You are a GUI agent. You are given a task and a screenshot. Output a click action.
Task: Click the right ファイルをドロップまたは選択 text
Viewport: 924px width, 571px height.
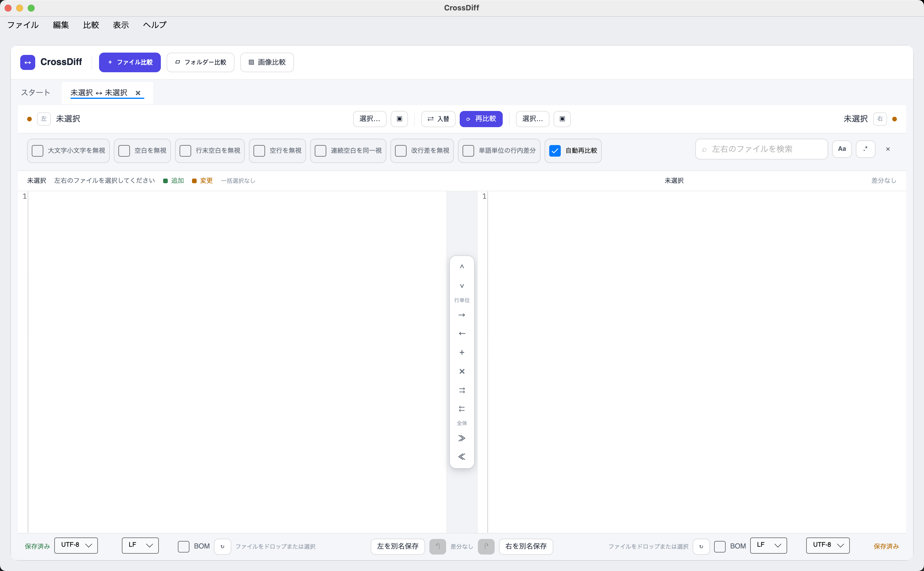(648, 546)
